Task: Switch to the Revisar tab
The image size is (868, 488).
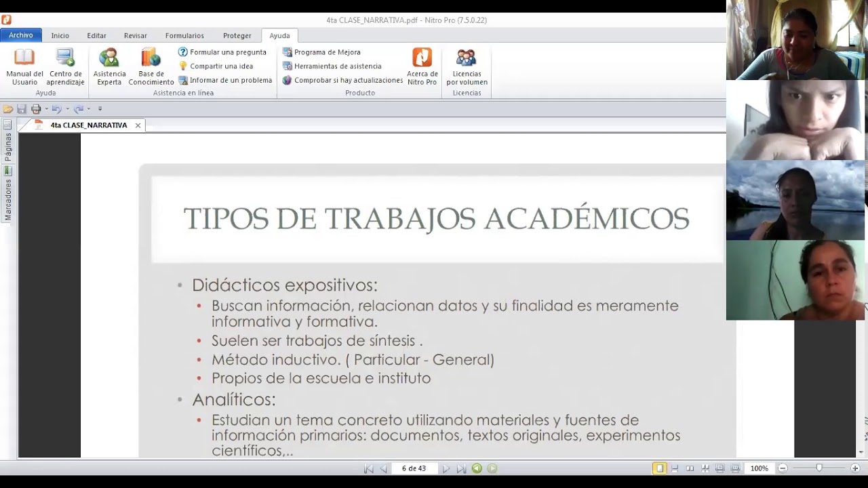Action: tap(136, 35)
